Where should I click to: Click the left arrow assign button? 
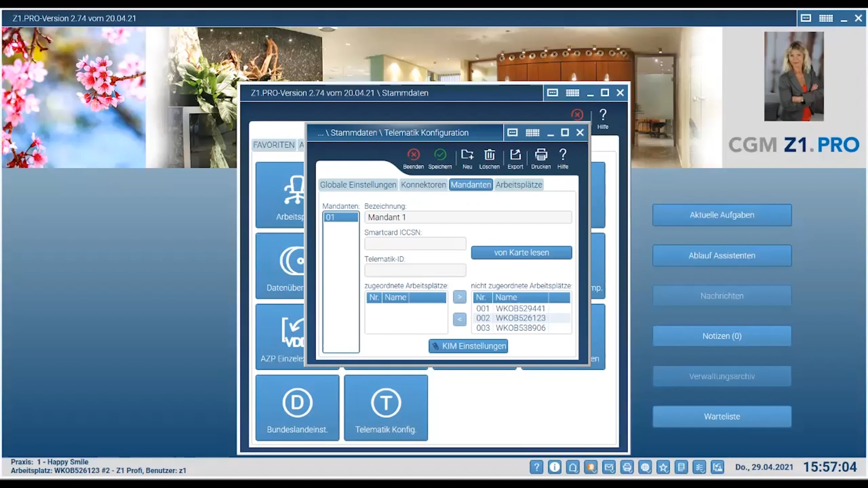[459, 319]
